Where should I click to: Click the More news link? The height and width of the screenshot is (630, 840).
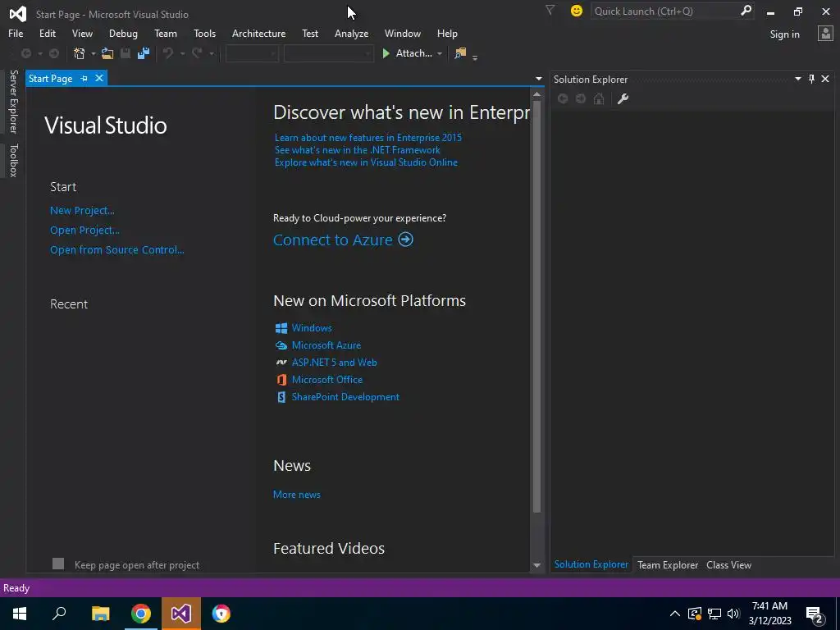point(297,495)
